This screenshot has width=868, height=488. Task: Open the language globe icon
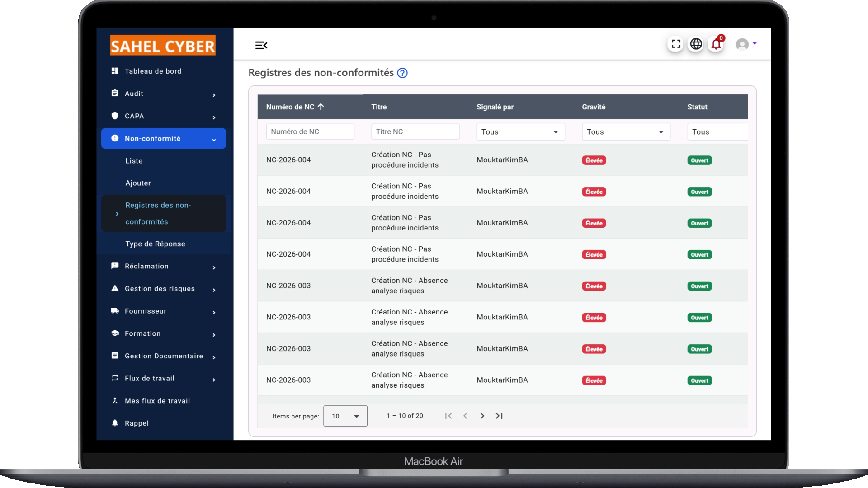696,44
